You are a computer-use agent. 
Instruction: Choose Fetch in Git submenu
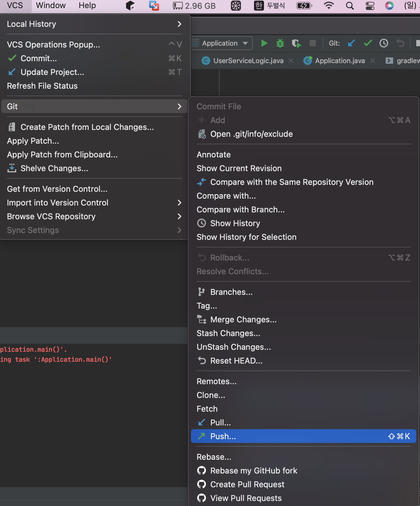pyautogui.click(x=303, y=409)
